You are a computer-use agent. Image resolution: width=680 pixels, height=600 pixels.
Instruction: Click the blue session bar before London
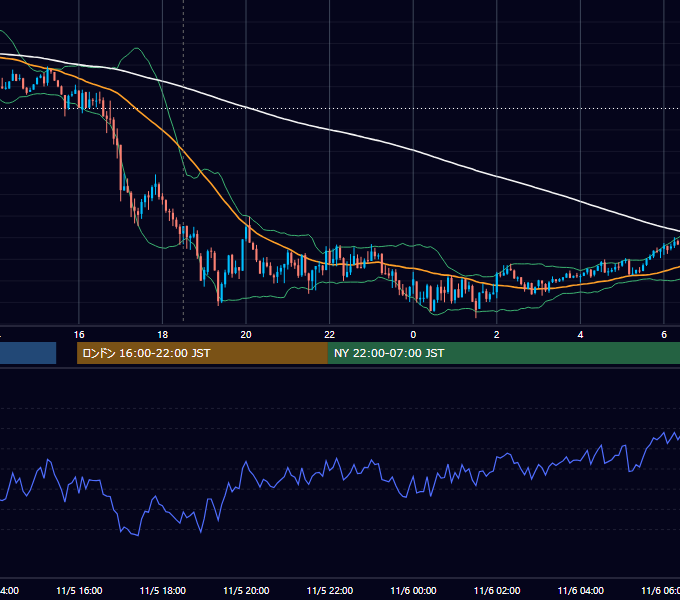(28, 353)
